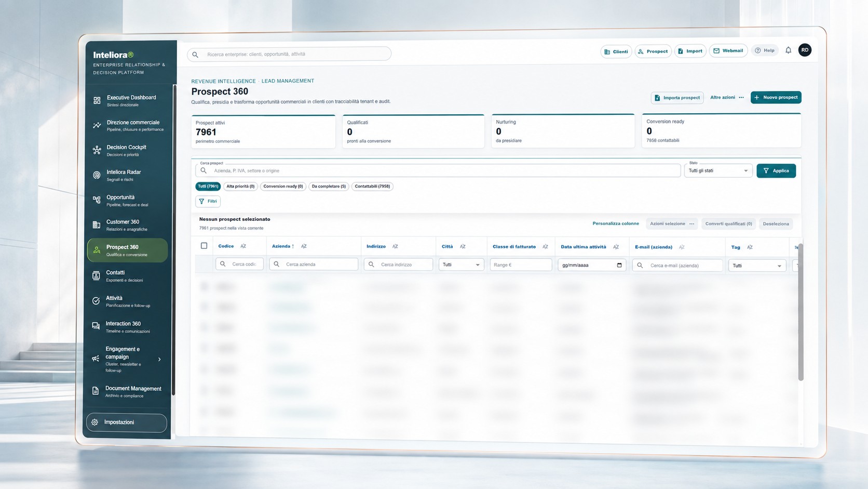Click the Contatti sidebar icon
This screenshot has width=868, height=489.
coord(96,276)
